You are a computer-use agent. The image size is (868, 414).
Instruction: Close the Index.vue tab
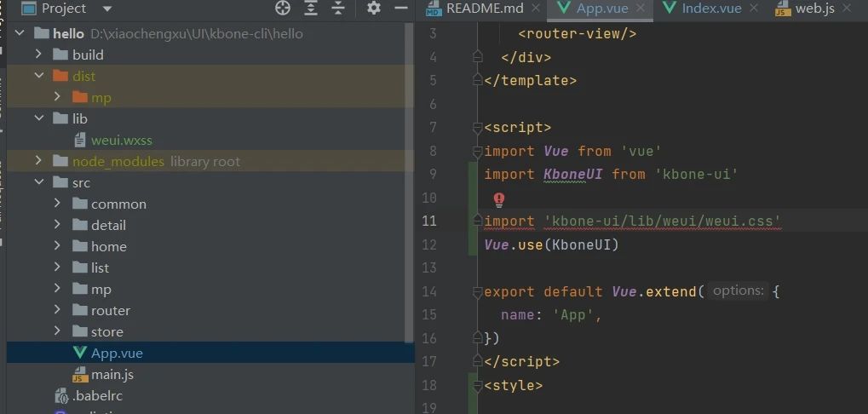coord(753,9)
